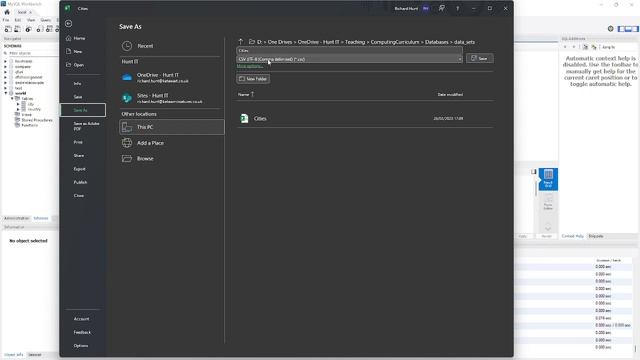
Task: Select the Save As menu item
Action: pyautogui.click(x=83, y=110)
